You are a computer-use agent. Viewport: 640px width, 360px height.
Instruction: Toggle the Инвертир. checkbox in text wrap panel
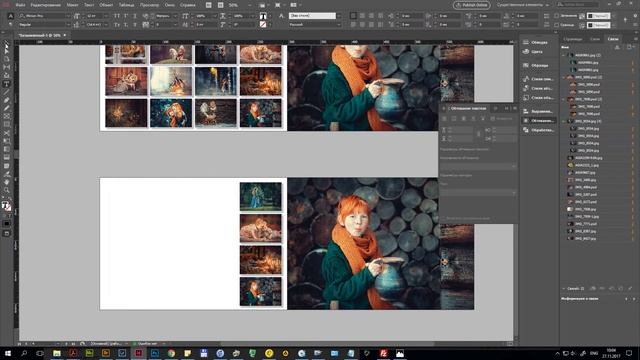click(493, 118)
